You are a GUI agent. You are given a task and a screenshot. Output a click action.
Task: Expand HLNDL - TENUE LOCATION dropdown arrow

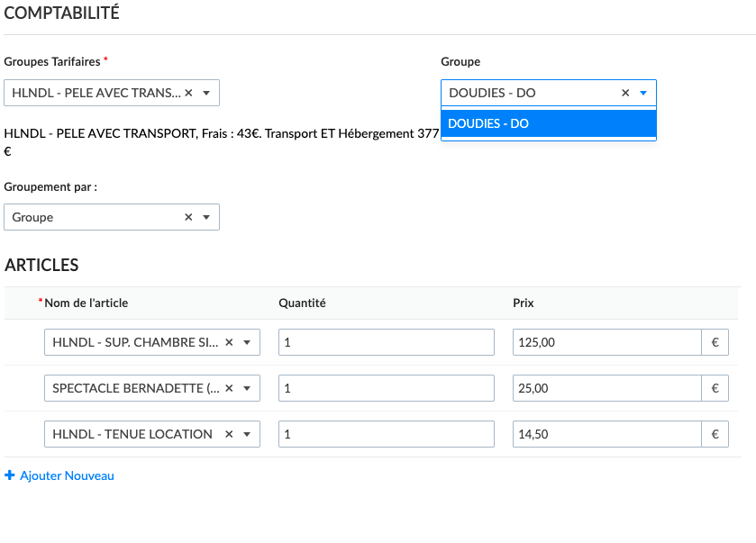coord(246,434)
